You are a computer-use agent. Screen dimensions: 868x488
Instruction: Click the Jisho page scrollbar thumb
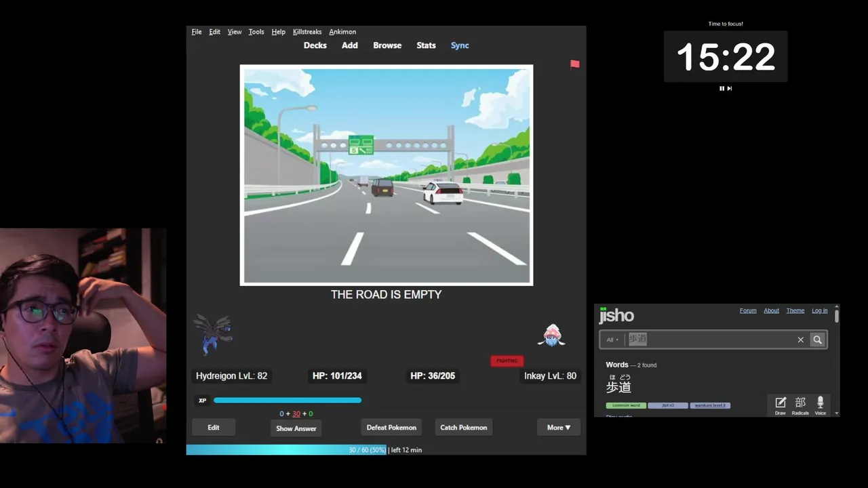coord(837,316)
